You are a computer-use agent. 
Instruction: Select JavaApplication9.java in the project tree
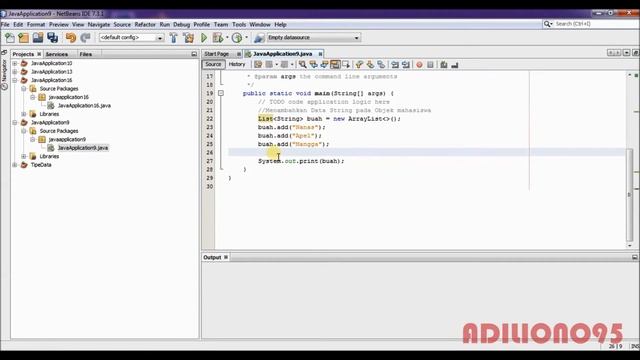pyautogui.click(x=83, y=148)
